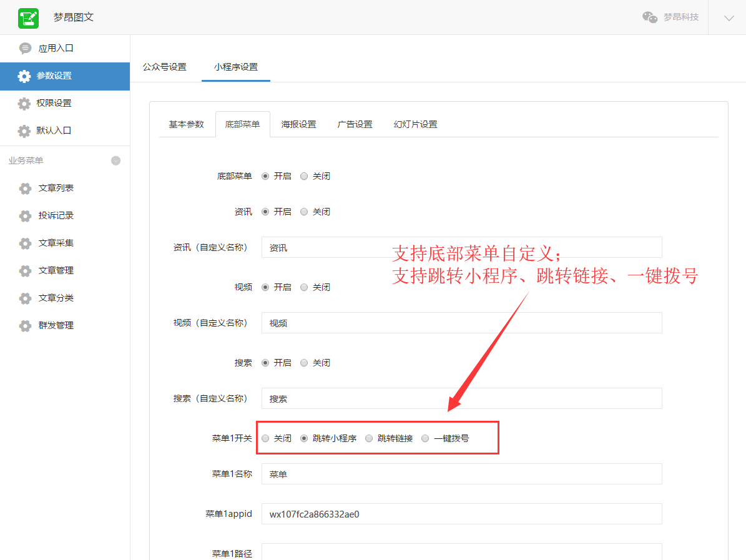Select 一键拨号 for 菜单1开关
This screenshot has width=746, height=560.
point(425,438)
